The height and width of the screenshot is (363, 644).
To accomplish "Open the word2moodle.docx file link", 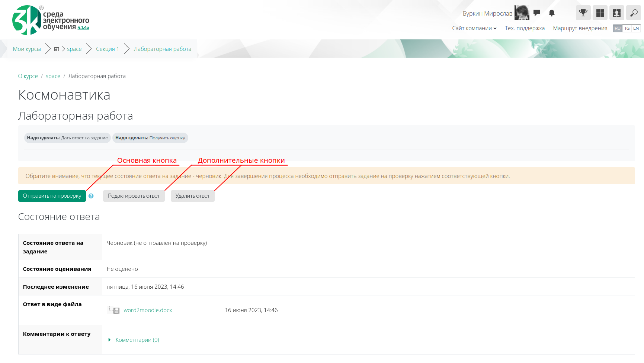I will (x=148, y=310).
